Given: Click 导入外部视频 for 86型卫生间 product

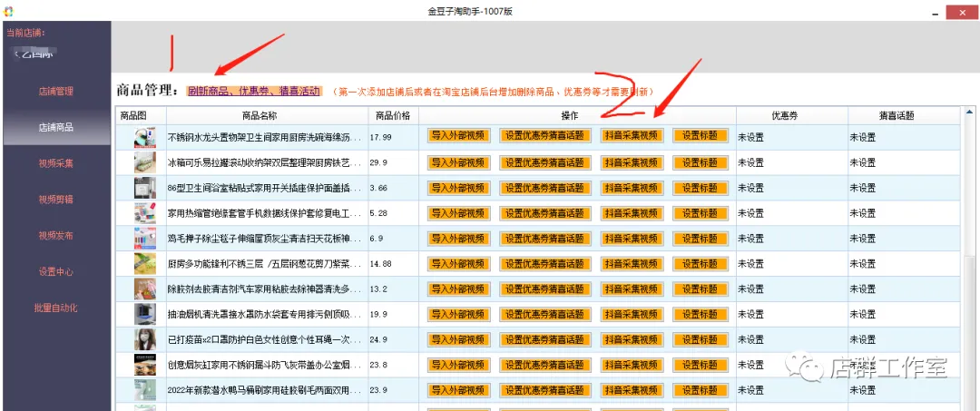Looking at the screenshot, I should click(x=459, y=188).
